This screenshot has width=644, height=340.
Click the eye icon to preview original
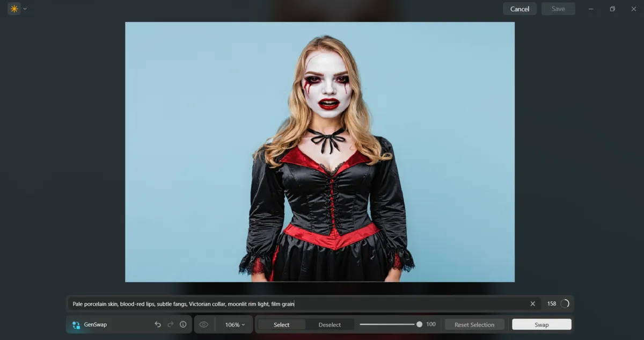coord(204,324)
